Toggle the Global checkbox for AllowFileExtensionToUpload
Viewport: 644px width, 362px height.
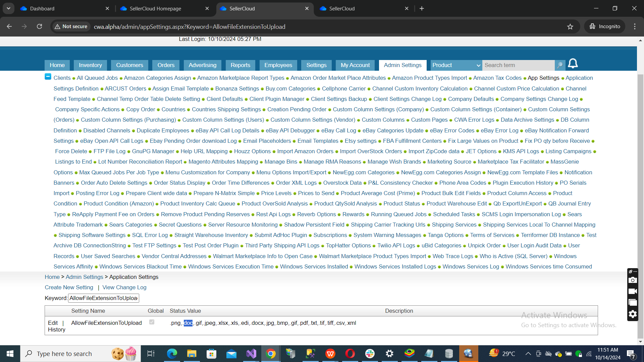pos(152,322)
